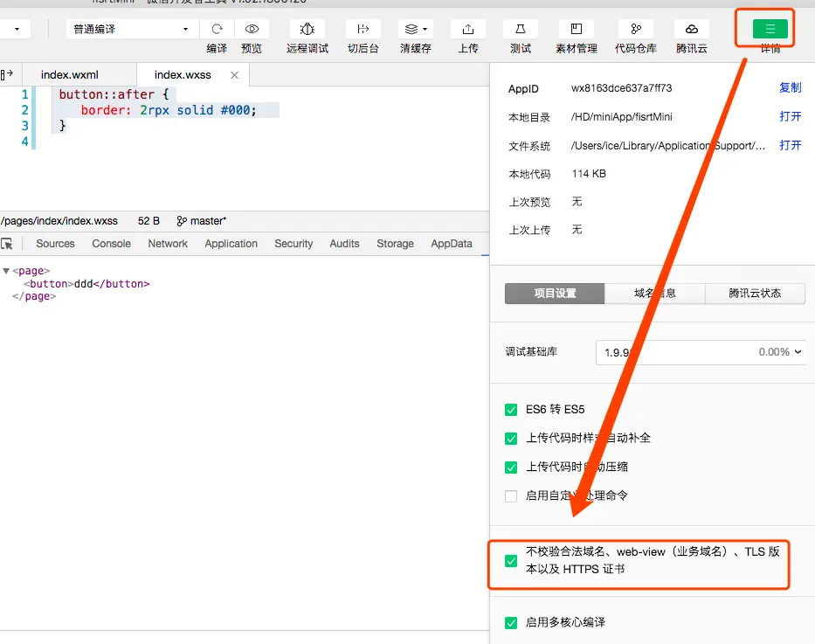Click the AppID value wx8163dce637a7ff73
The image size is (815, 644).
pyautogui.click(x=621, y=88)
